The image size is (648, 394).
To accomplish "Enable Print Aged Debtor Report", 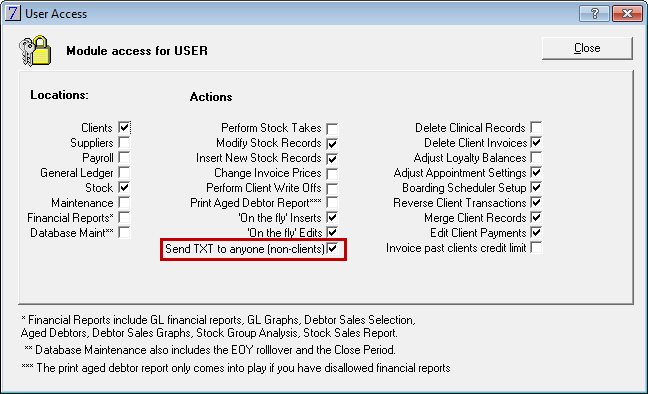I will pyautogui.click(x=332, y=203).
